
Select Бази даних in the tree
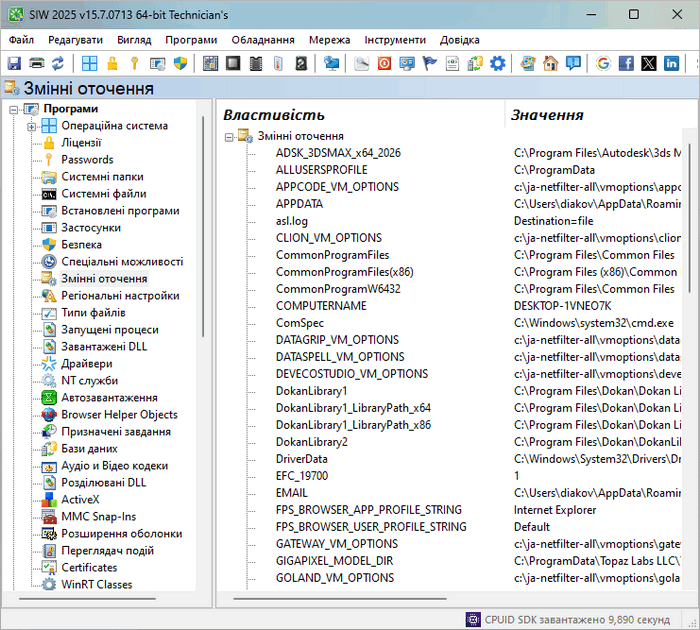89,449
